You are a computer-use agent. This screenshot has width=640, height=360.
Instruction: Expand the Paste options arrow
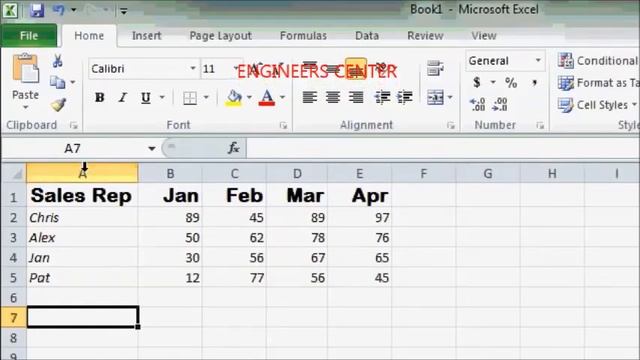(x=25, y=107)
